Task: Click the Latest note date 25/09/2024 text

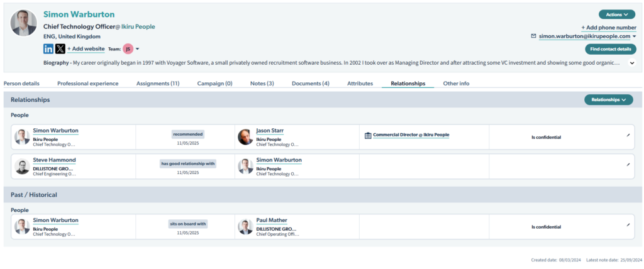Action: pos(614,260)
